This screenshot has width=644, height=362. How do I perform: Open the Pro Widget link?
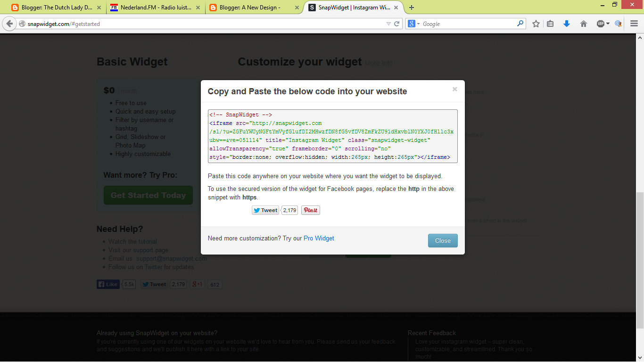click(x=319, y=239)
